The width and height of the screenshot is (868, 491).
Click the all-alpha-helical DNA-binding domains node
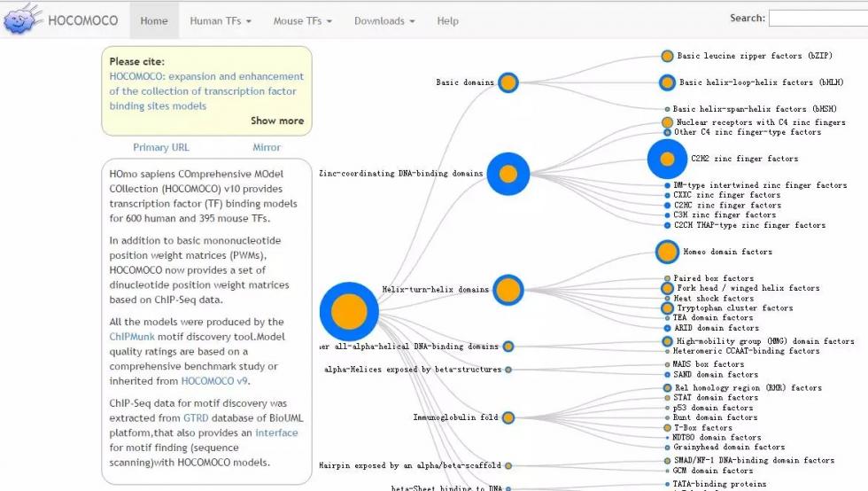[x=508, y=347]
